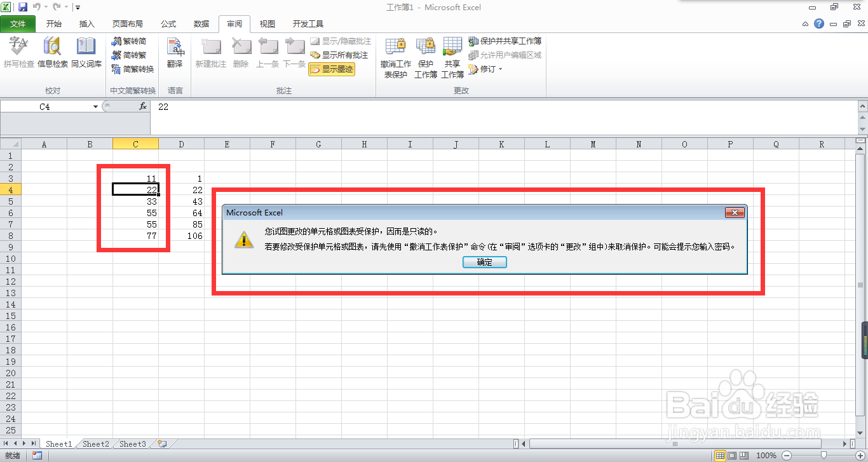This screenshot has width=868, height=462.
Task: Click the blue Help question mark icon
Action: pos(819,24)
